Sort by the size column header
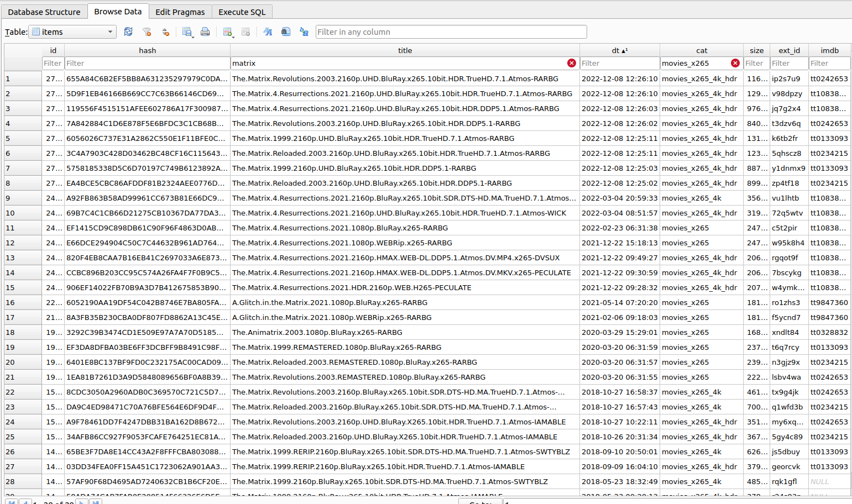Viewport: 852px width, 504px height. pyautogui.click(x=756, y=50)
